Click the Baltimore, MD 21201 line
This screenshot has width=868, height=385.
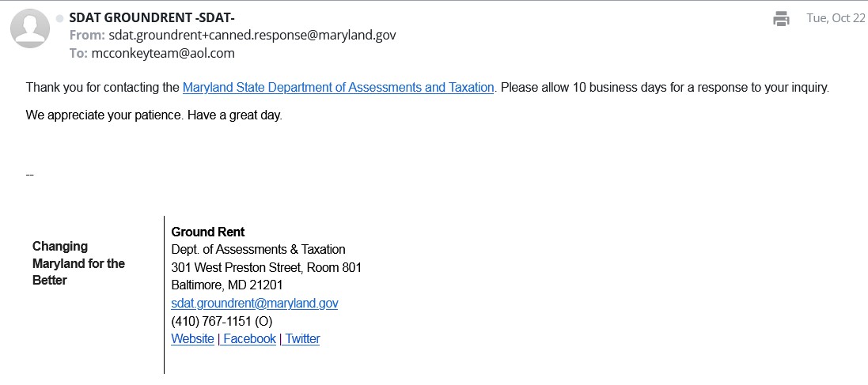click(226, 285)
